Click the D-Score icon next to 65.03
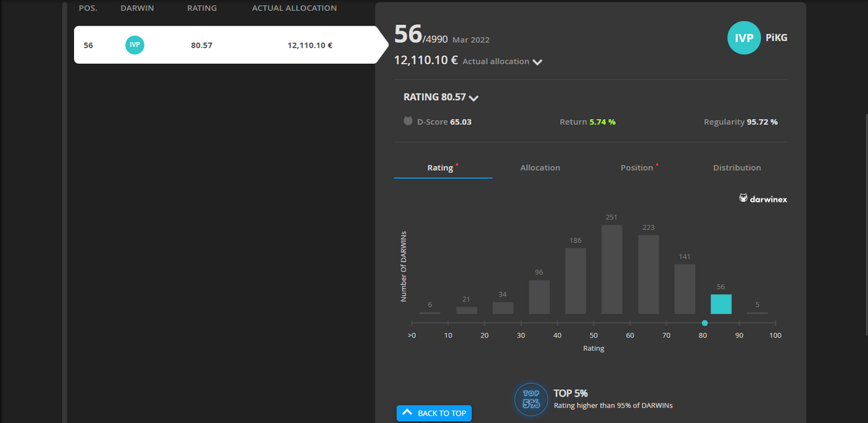Image resolution: width=868 pixels, height=423 pixels. [x=408, y=121]
